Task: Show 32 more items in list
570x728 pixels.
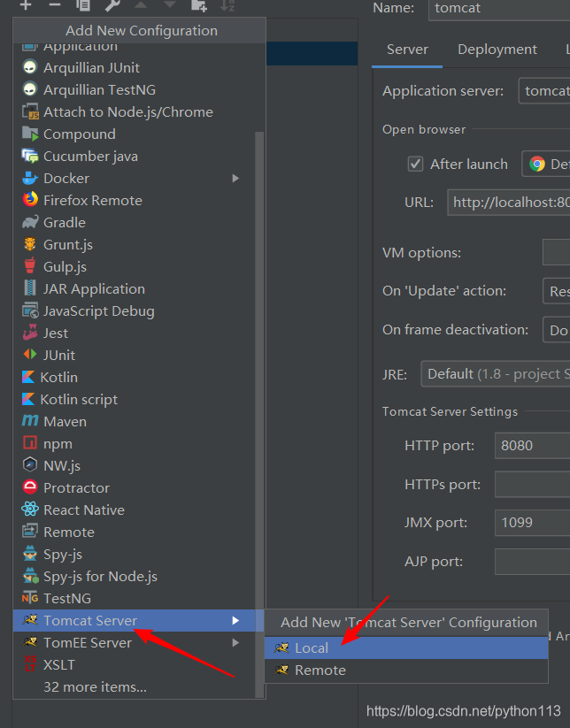Action: click(x=96, y=686)
